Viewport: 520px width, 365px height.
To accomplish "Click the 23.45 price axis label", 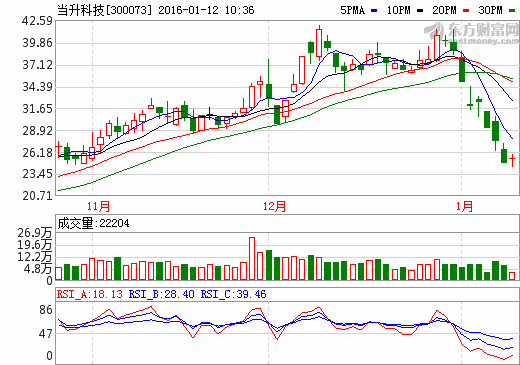I will coord(37,174).
